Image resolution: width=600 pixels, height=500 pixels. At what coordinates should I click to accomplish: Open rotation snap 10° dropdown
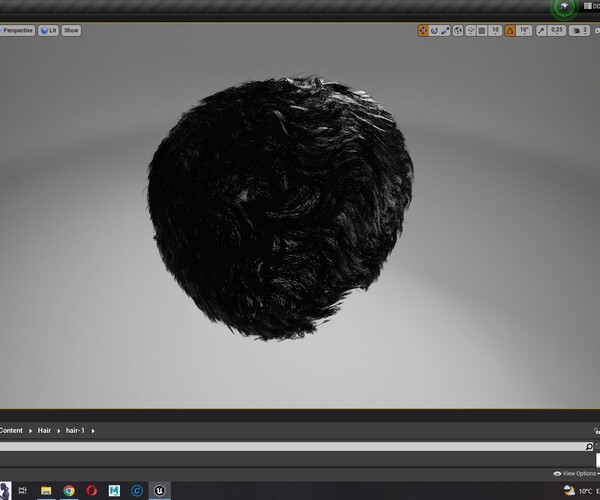point(524,31)
